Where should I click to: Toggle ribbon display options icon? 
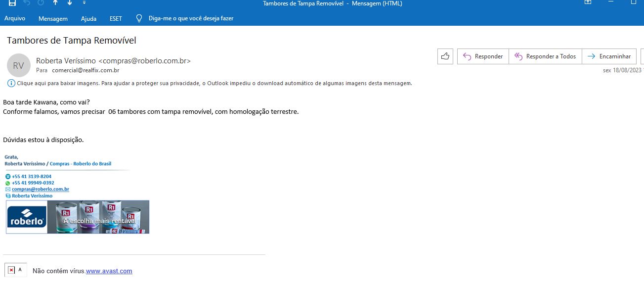[588, 3]
